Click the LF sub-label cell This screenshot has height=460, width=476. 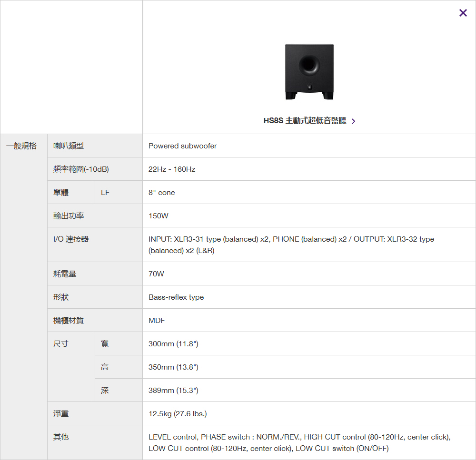(x=105, y=193)
